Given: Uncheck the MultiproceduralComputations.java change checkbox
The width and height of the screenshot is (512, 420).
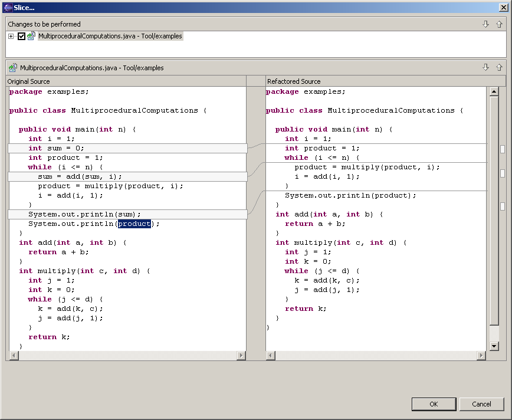Looking at the screenshot, I should [x=22, y=36].
